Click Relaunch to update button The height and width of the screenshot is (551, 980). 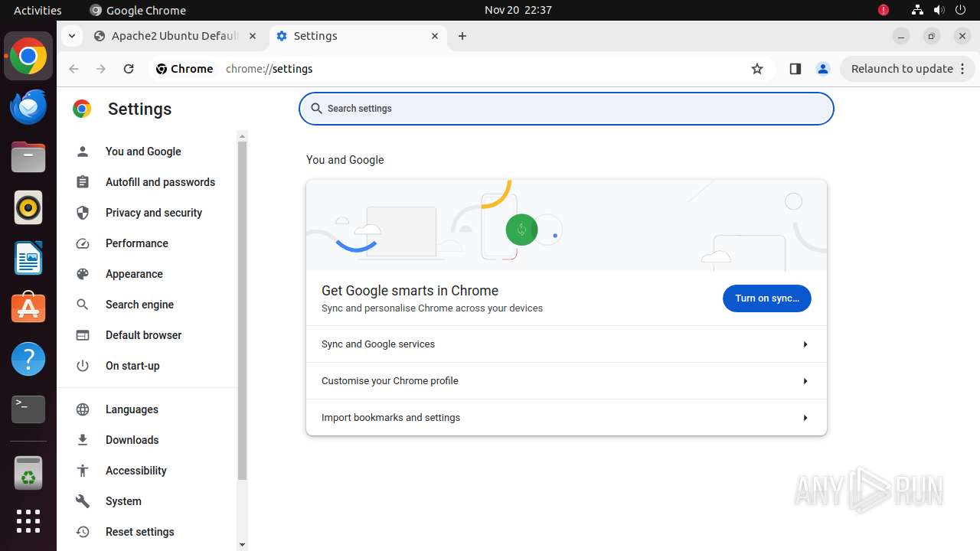(908, 69)
